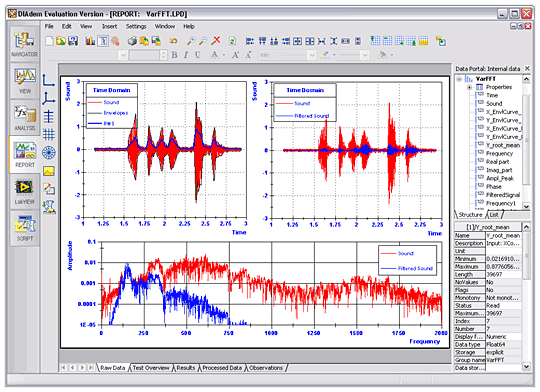Image resolution: width=540 pixels, height=392 pixels.
Task: Print the report
Action: [x=132, y=41]
